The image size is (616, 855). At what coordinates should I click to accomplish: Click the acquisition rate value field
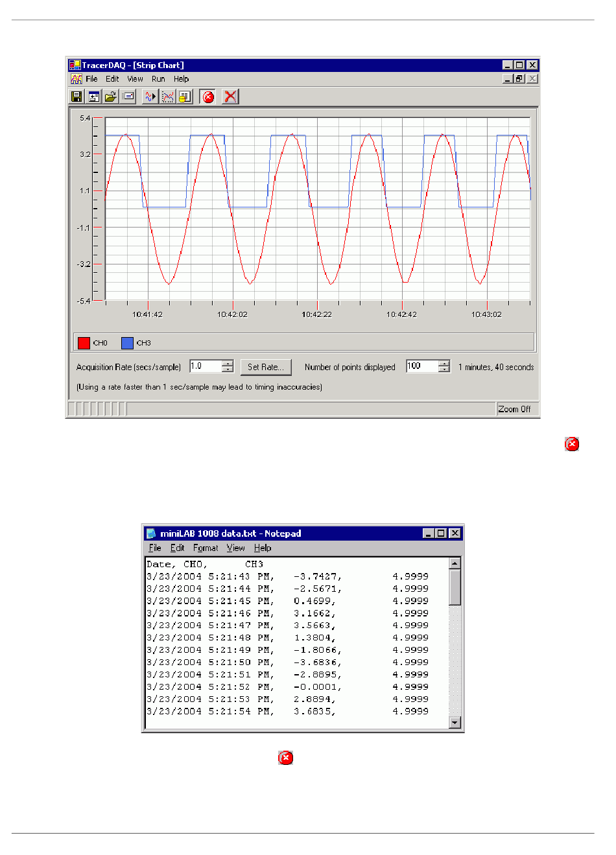206,366
